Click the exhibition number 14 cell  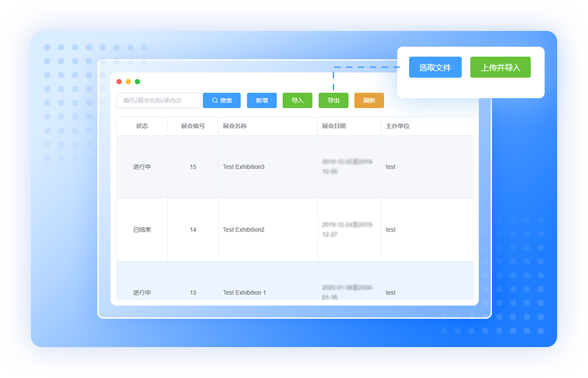193,229
